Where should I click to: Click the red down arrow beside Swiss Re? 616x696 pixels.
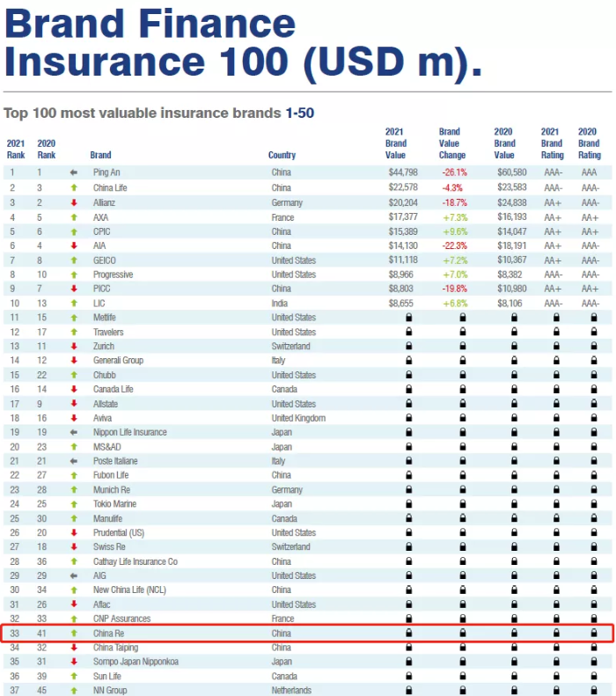(74, 547)
